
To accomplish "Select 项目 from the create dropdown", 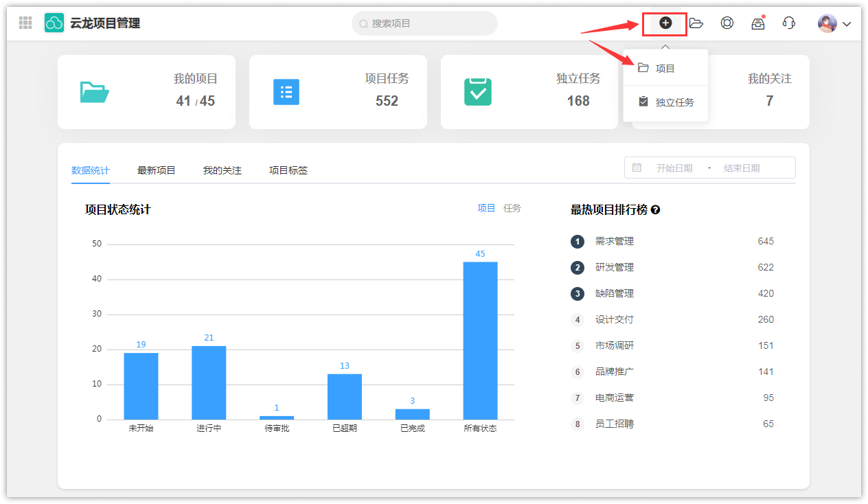I will [x=665, y=69].
